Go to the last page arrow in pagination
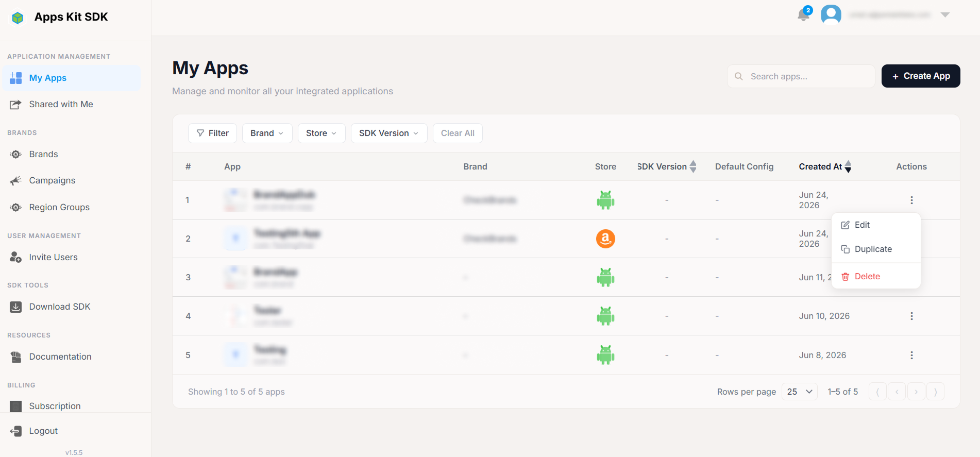 point(935,392)
